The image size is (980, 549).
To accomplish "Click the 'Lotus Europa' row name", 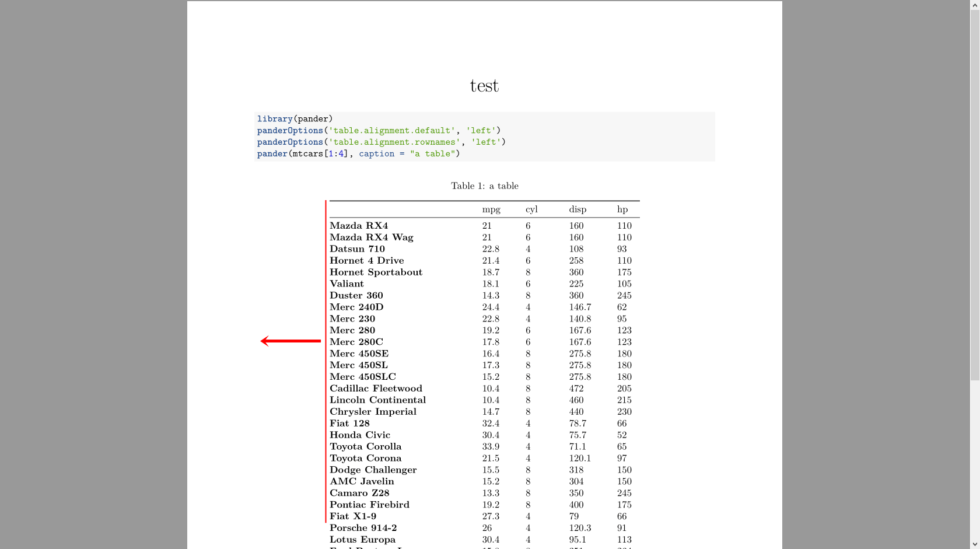I will pos(362,540).
